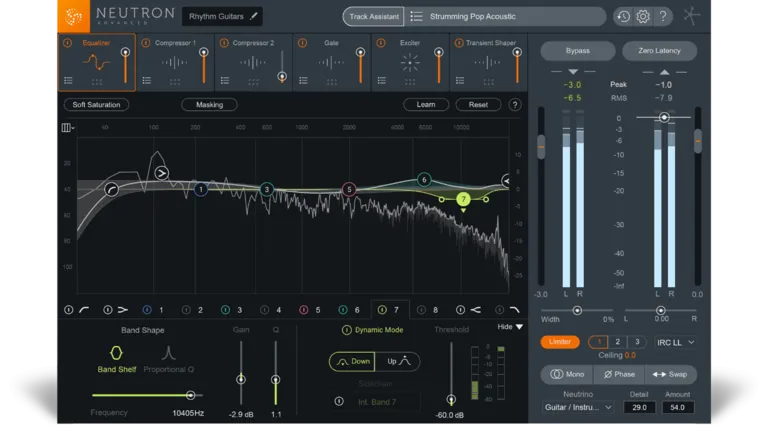Open the settings gear icon
Screen dimensions: 768x430
(x=643, y=17)
